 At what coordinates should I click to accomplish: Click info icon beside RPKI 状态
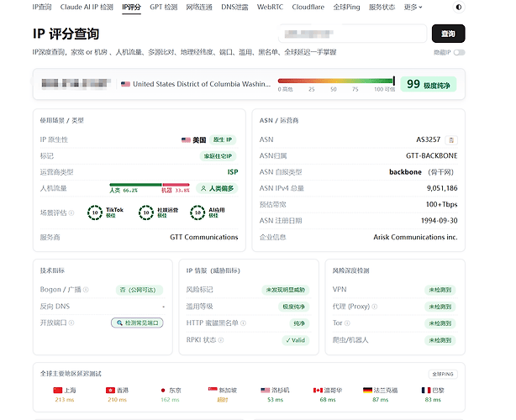pos(221,339)
